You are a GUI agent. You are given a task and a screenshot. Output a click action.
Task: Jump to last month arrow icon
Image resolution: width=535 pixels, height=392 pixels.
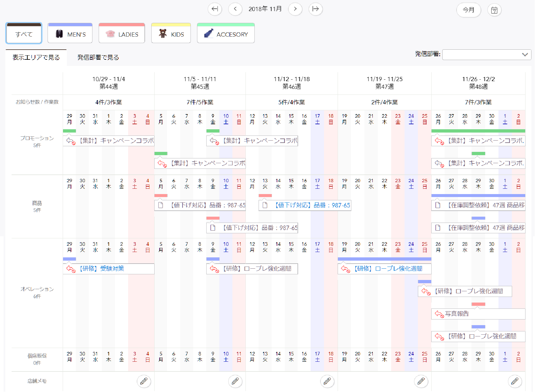click(x=316, y=9)
